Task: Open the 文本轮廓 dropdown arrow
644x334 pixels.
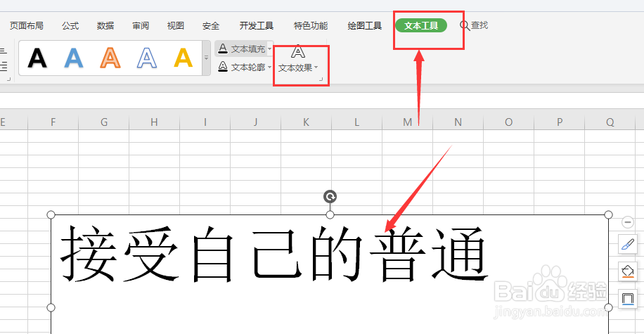Action: [270, 67]
